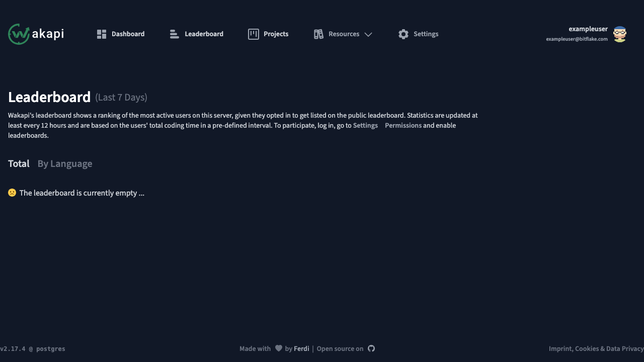
Task: Click the exampleuser avatar image
Action: click(620, 34)
